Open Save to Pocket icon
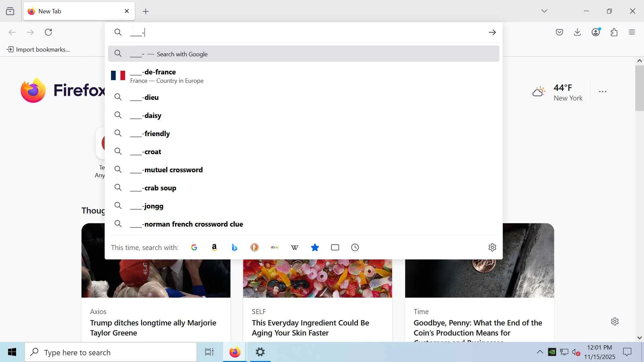The width and height of the screenshot is (644, 362). point(559,32)
